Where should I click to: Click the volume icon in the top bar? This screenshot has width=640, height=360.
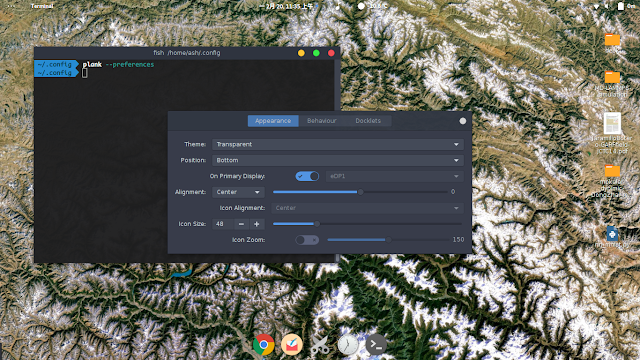(607, 6)
